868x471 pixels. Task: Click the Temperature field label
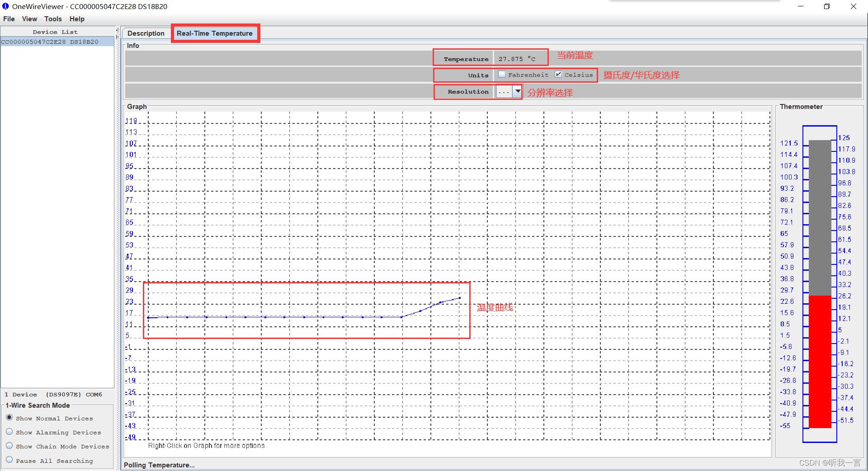coord(466,59)
